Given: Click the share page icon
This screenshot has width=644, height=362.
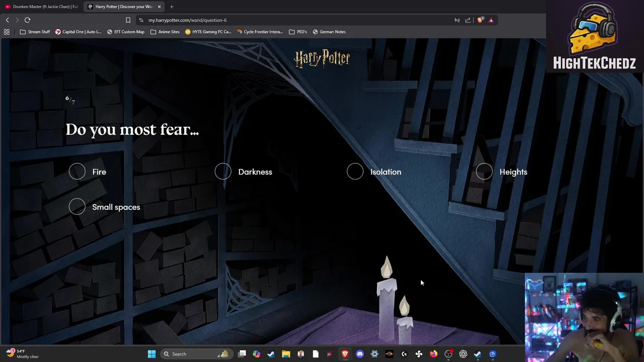Looking at the screenshot, I should point(468,20).
